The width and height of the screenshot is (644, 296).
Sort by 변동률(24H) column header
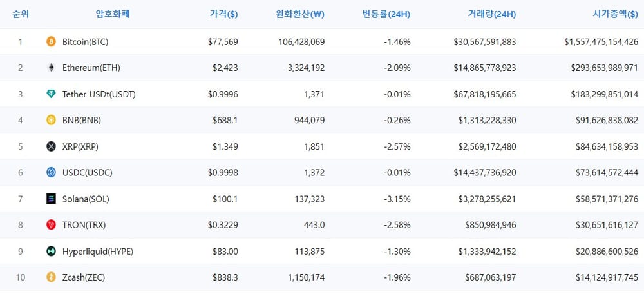[386, 14]
